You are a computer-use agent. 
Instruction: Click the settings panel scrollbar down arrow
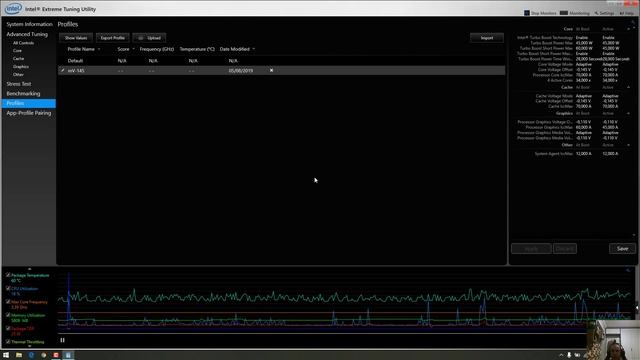(633, 235)
